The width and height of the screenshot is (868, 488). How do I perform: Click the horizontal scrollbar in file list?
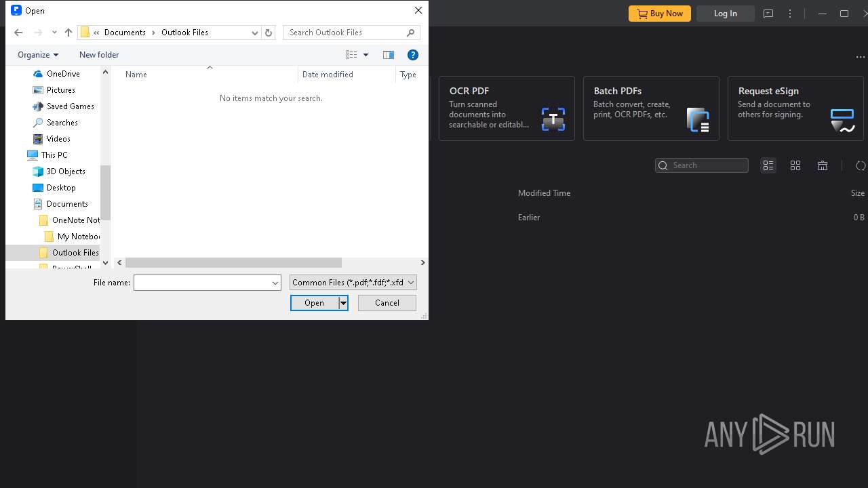tap(233, 262)
